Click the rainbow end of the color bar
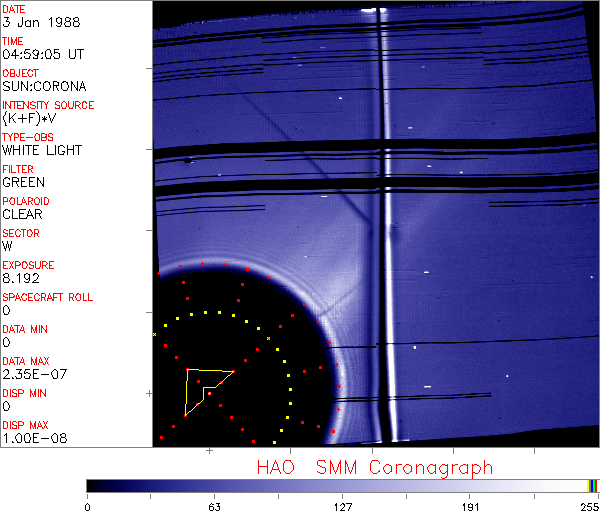600x512 pixels. 593,485
